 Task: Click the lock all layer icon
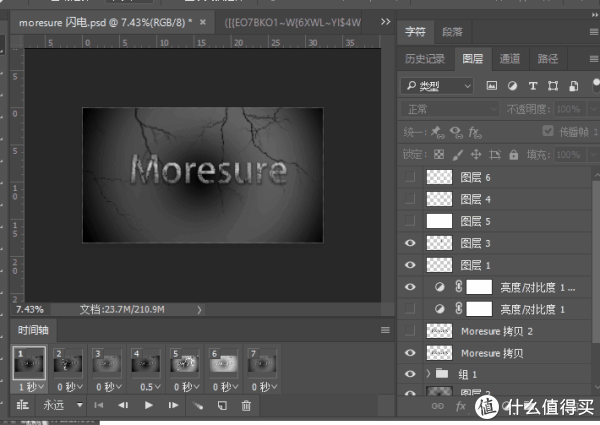(512, 155)
